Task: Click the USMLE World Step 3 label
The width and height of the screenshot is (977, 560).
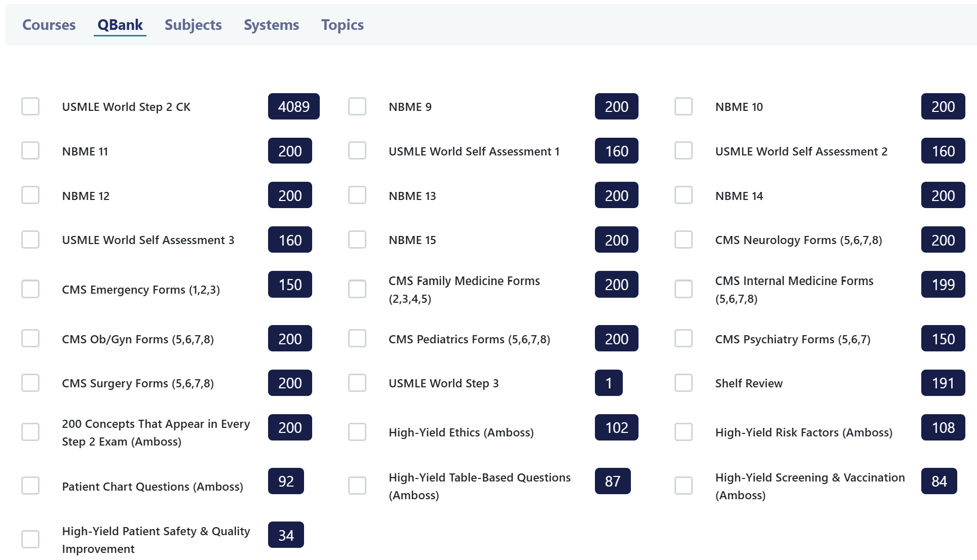Action: pyautogui.click(x=443, y=383)
